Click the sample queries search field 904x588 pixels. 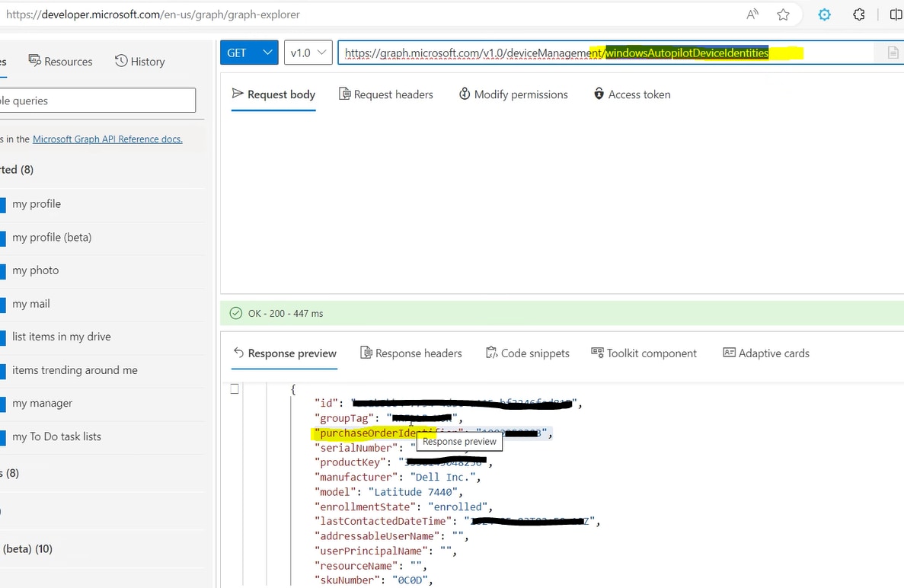click(x=98, y=100)
